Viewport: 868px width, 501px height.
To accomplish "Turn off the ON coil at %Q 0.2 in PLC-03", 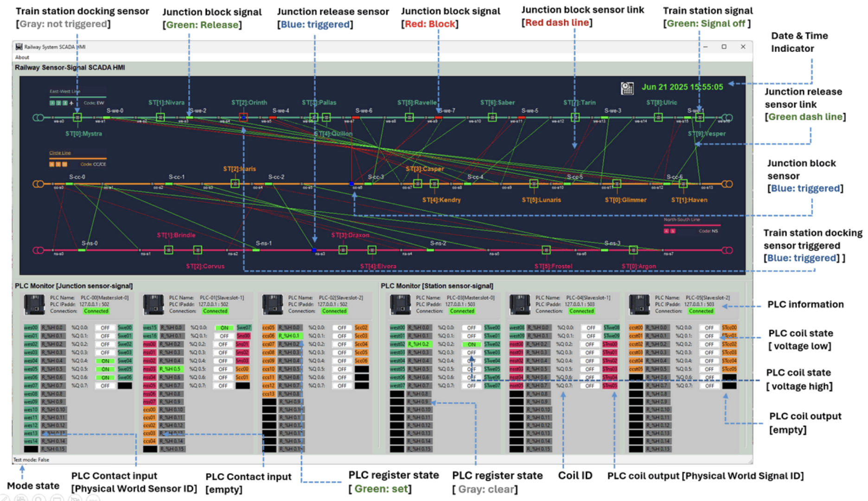I will (471, 344).
